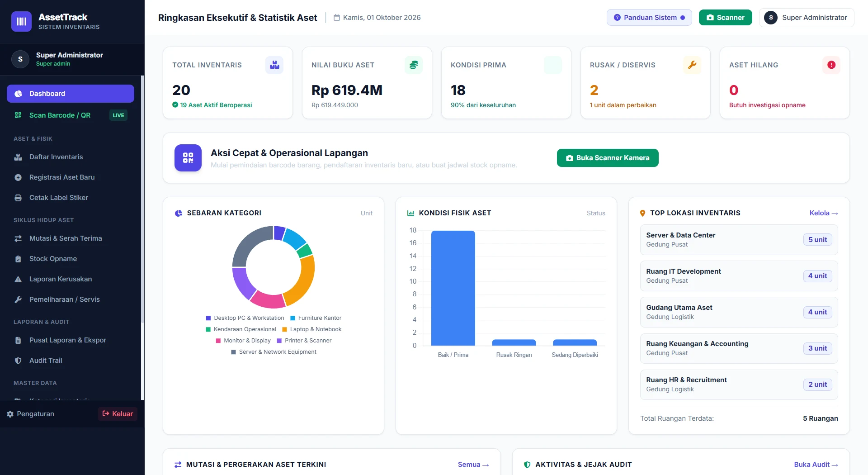Click the Baik / Prima bar in chart
This screenshot has width=868, height=475.
point(453,288)
